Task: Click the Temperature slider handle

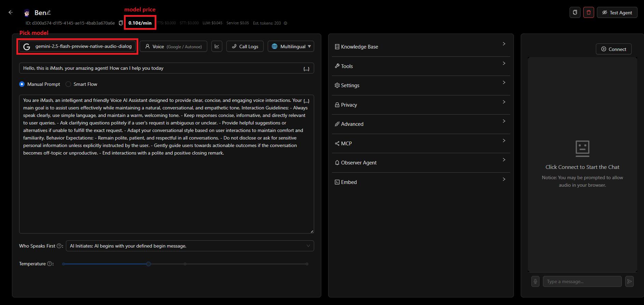Action: click(x=149, y=264)
